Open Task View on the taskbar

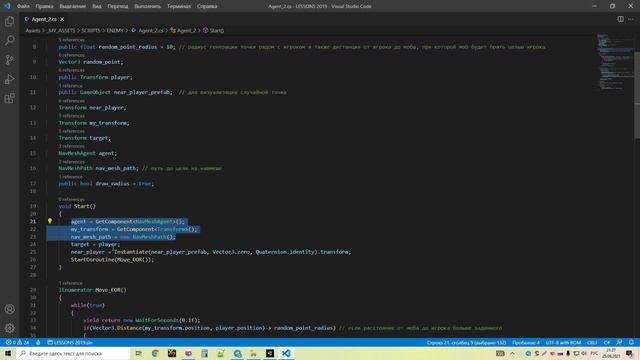click(139, 353)
